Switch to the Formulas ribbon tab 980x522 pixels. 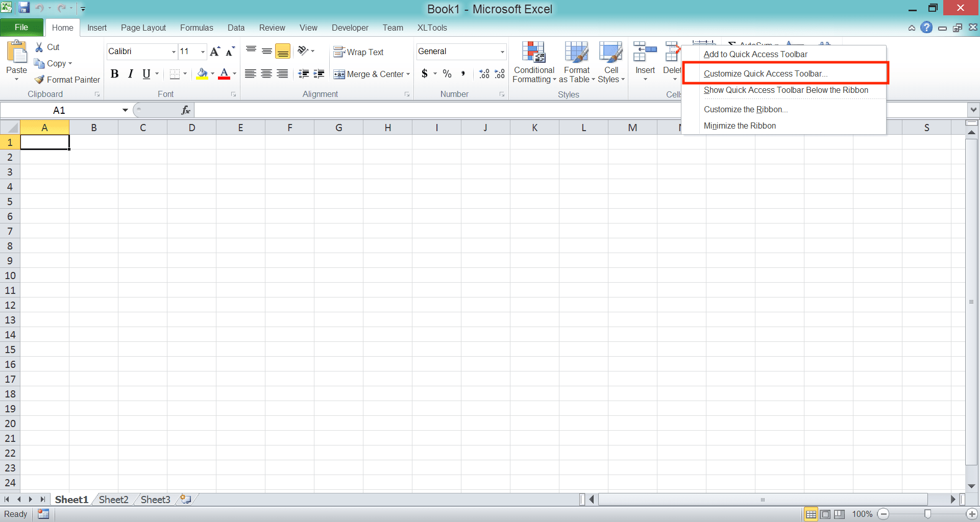point(197,28)
